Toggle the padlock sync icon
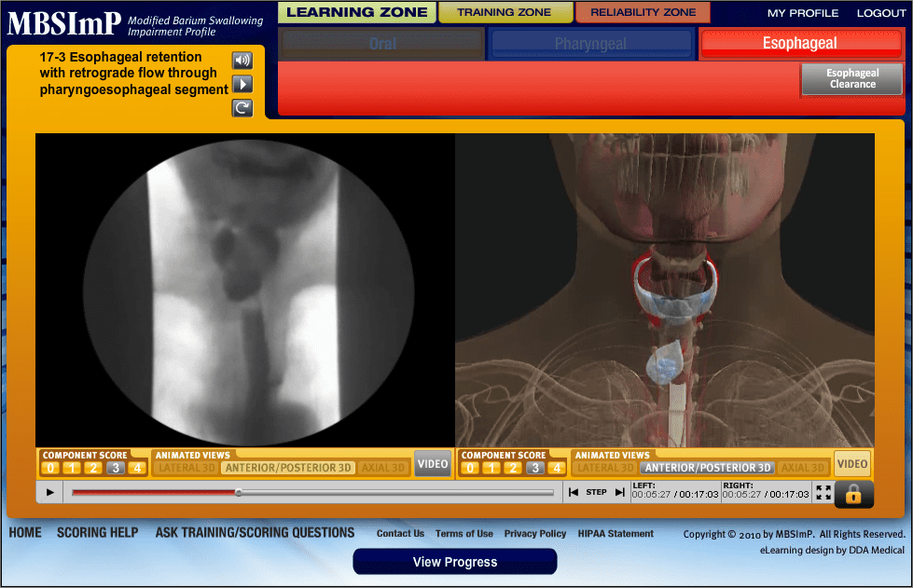This screenshot has height=588, width=913. [x=853, y=494]
